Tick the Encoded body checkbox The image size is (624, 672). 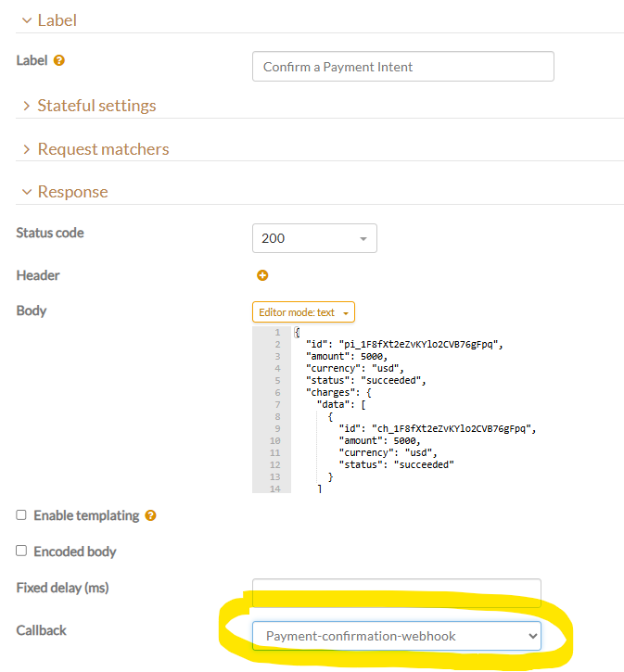(x=21, y=552)
